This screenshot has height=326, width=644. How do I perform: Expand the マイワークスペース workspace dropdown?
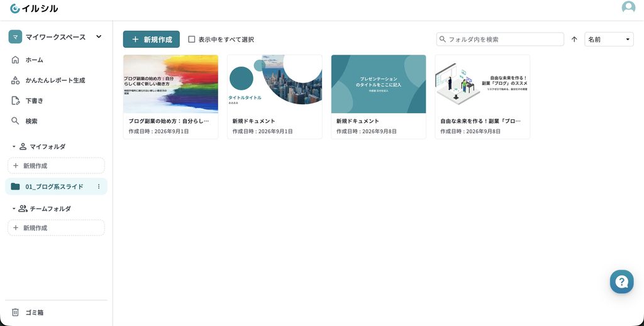(x=99, y=36)
